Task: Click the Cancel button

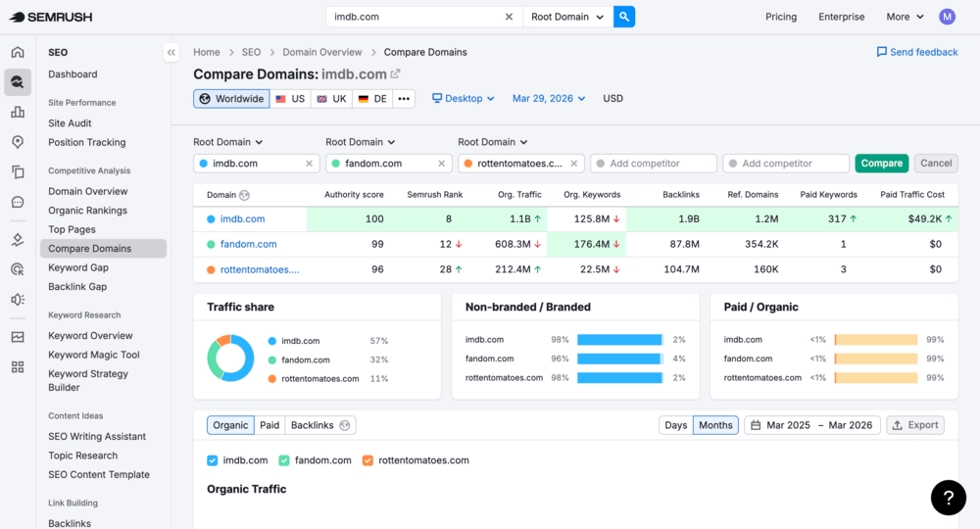Action: coord(936,164)
